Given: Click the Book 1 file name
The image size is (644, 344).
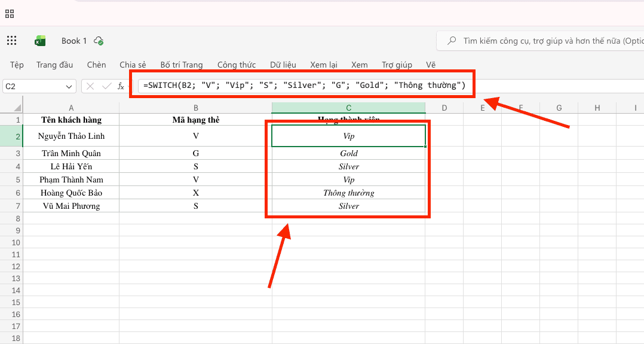Looking at the screenshot, I should coord(74,41).
